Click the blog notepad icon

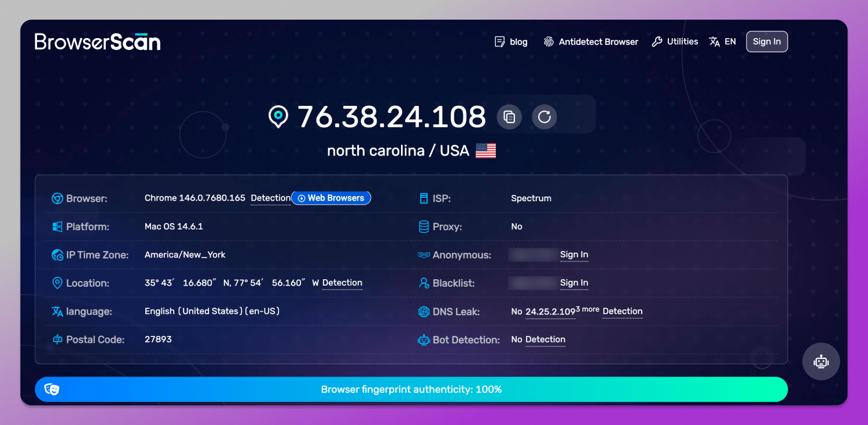[x=499, y=41]
